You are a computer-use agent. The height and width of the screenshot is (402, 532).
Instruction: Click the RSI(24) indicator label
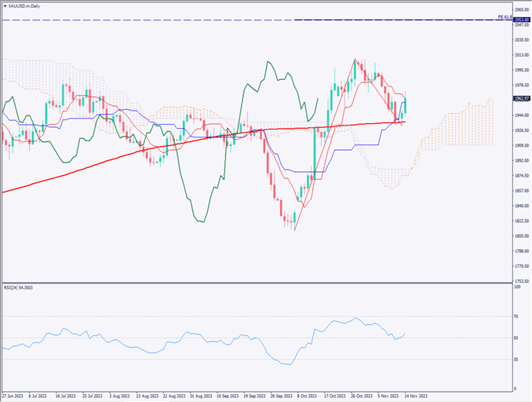(19, 288)
